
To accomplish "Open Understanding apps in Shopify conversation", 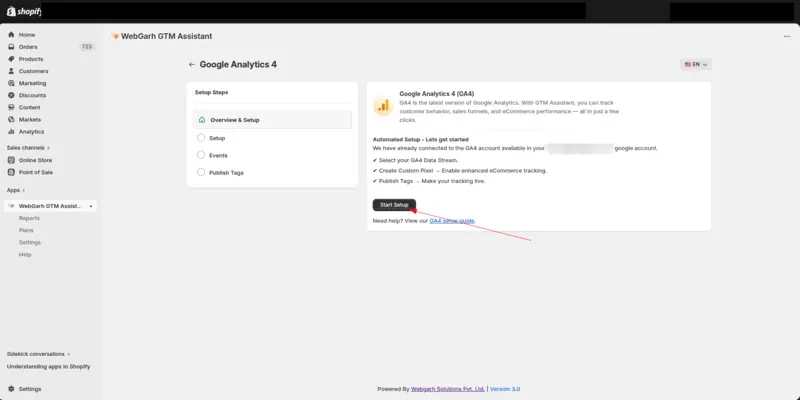I will click(x=48, y=367).
